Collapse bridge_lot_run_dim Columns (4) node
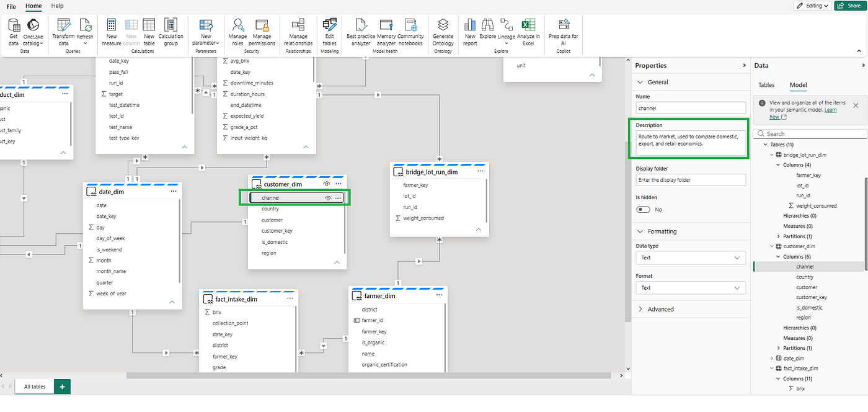Screen dimensions: 868x412 pos(779,165)
